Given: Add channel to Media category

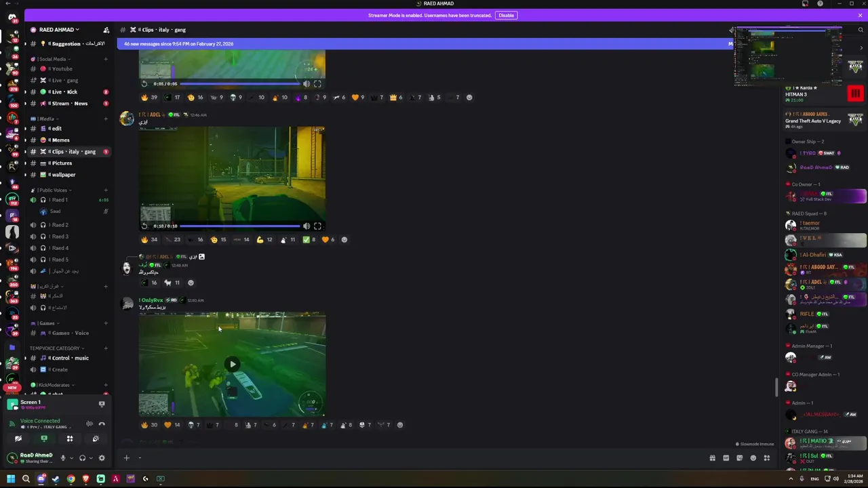Looking at the screenshot, I should click(x=105, y=119).
